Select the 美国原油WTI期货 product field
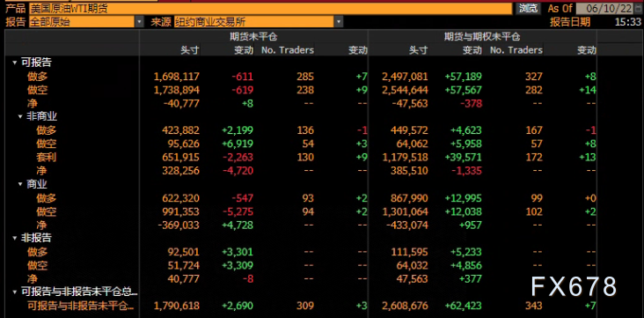 (271, 9)
